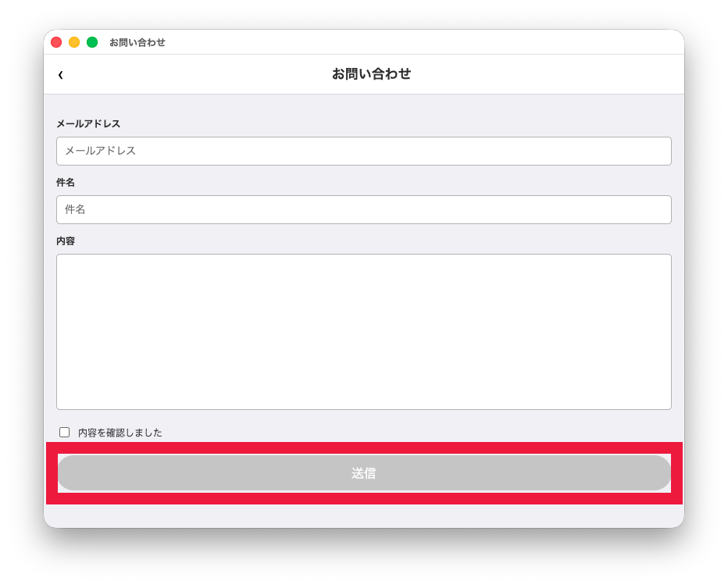The width and height of the screenshot is (728, 581).
Task: Minimize window with yellow button
Action: [x=74, y=42]
